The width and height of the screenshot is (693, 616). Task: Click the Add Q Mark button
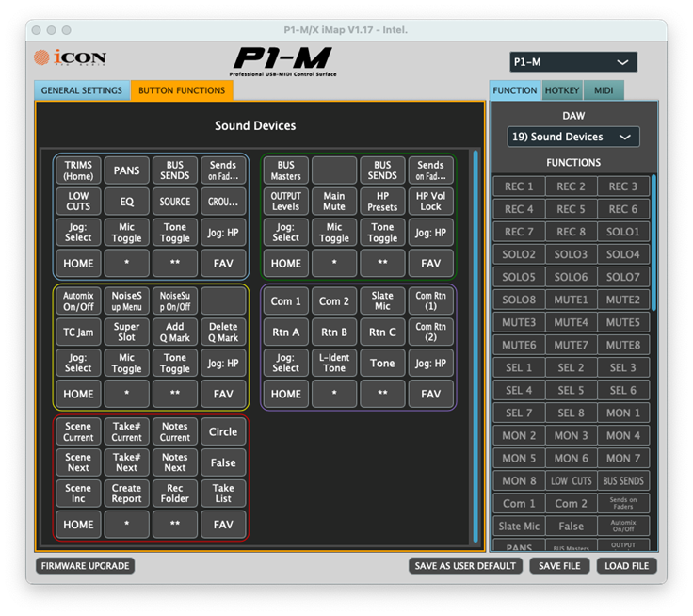(x=175, y=332)
